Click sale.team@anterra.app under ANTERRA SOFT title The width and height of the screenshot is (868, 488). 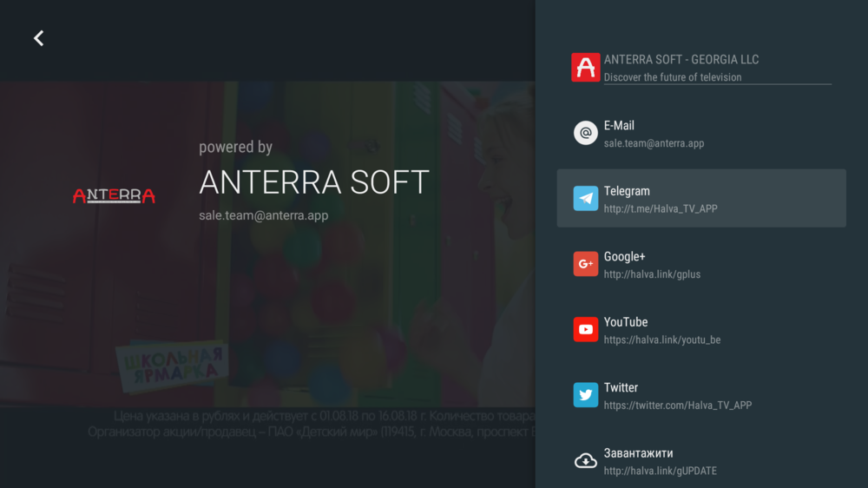click(264, 215)
